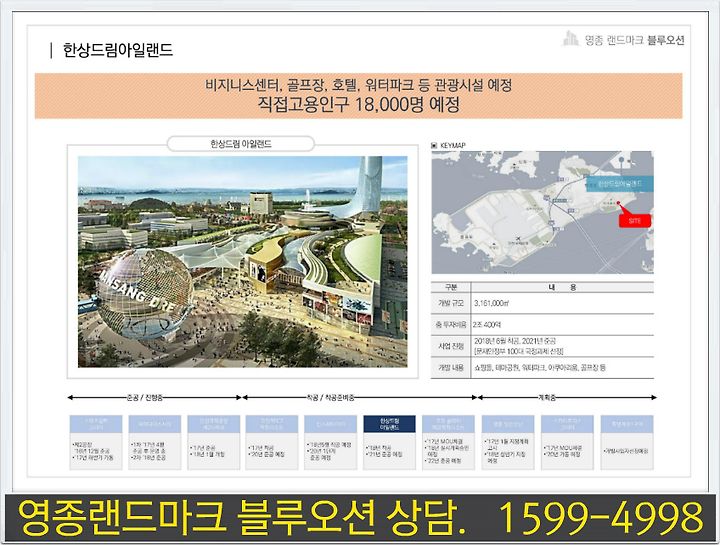
Task: Click the 개발 규모 row label
Action: [451, 303]
